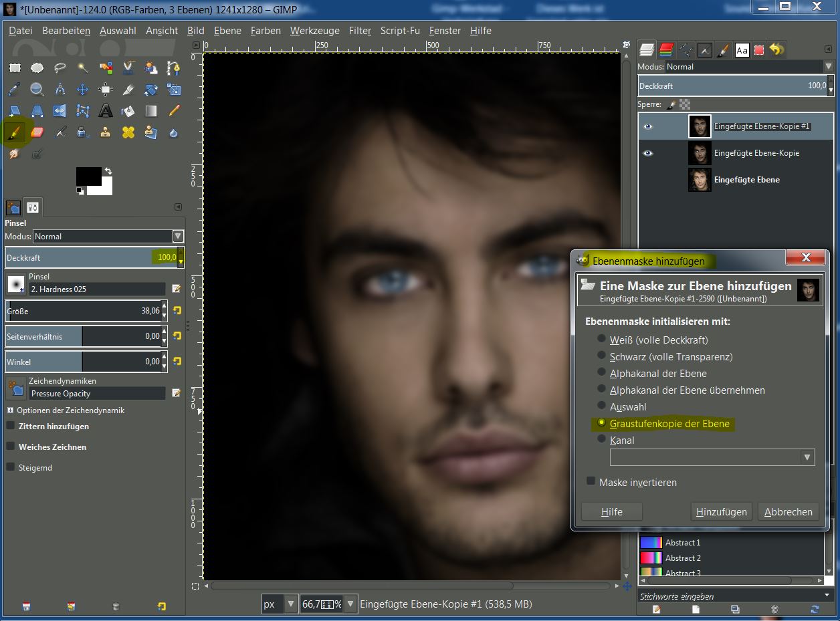Select the Pencil tool
Screen dimensions: 840x621
[174, 111]
